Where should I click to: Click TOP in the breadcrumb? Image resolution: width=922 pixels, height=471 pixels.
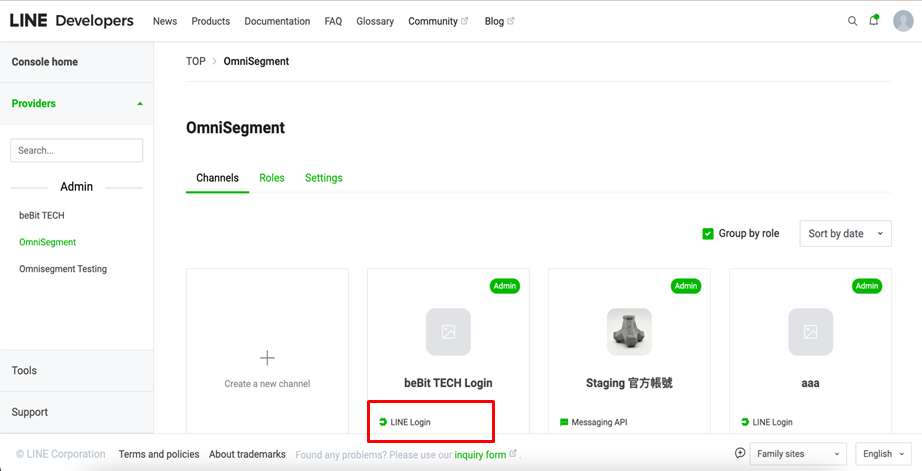pos(196,61)
